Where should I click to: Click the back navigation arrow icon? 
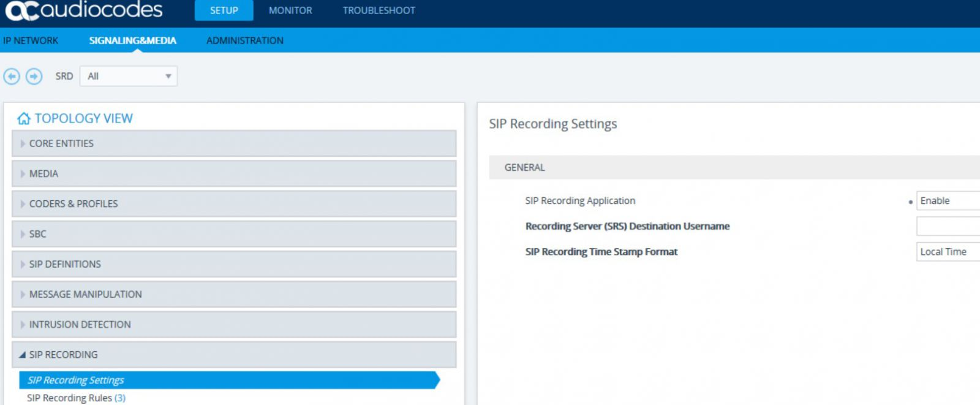(12, 76)
